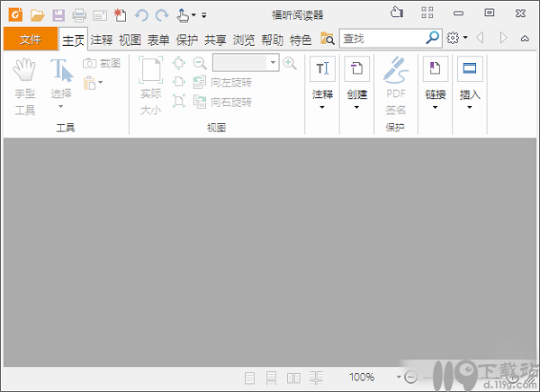Go to previous search result arrow
540x392 pixels.
[480, 38]
